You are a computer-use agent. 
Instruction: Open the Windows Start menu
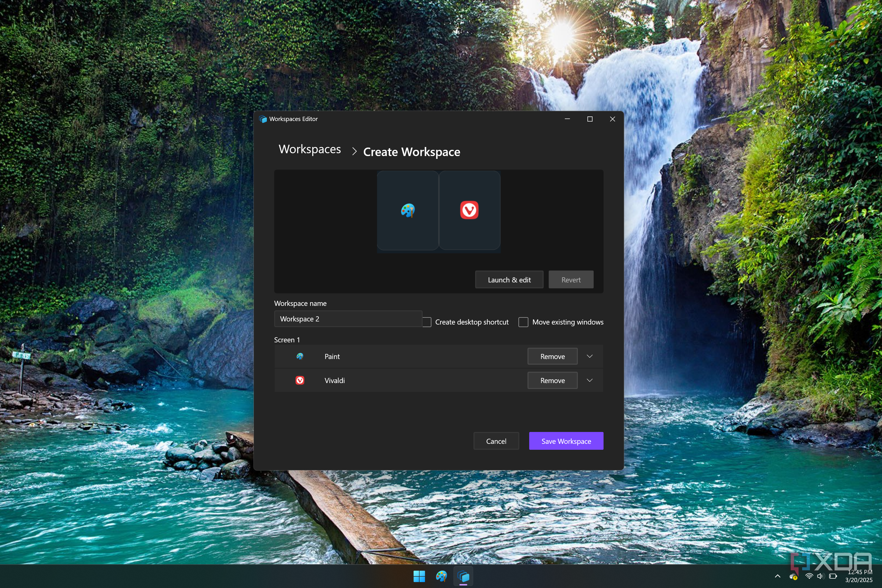click(x=419, y=576)
